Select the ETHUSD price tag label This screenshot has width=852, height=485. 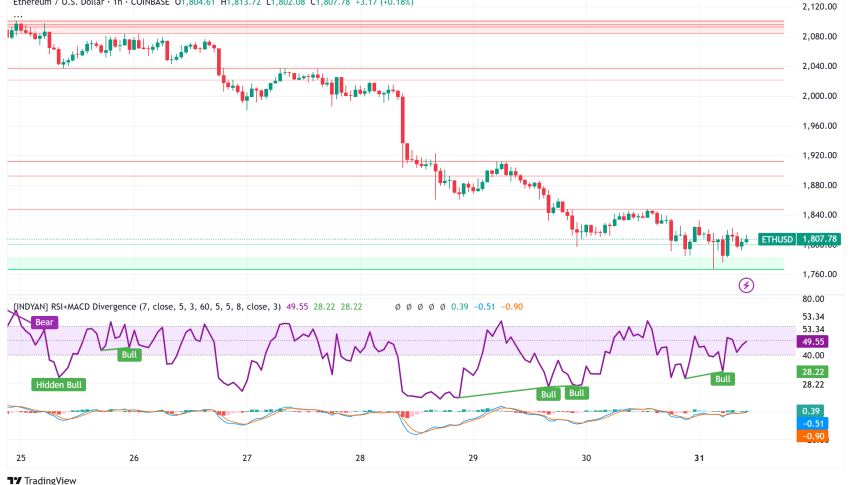pos(777,239)
